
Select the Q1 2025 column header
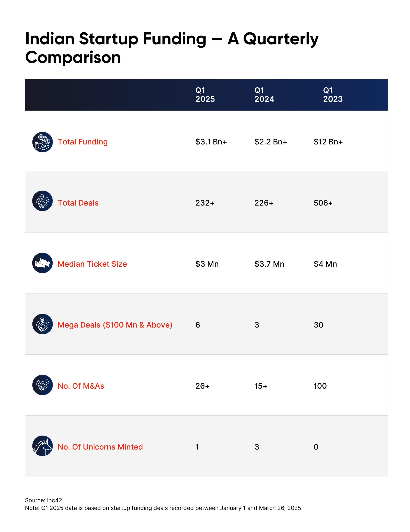point(205,95)
